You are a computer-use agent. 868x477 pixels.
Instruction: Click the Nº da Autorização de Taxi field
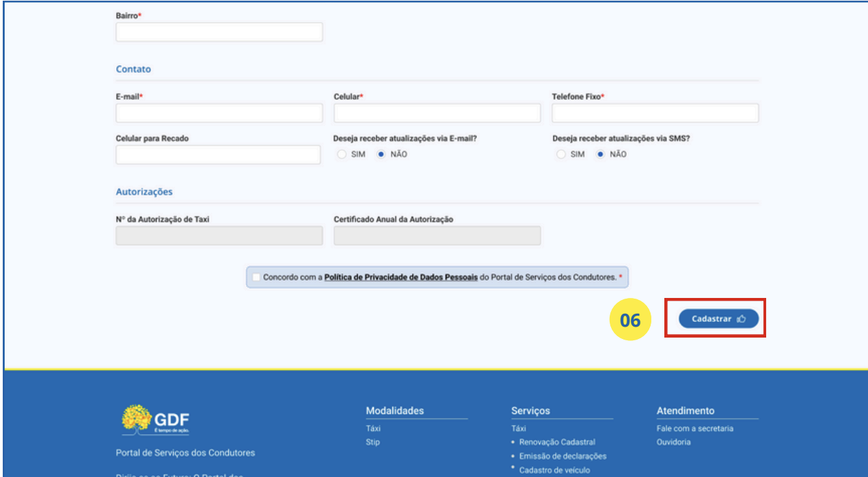click(x=219, y=236)
